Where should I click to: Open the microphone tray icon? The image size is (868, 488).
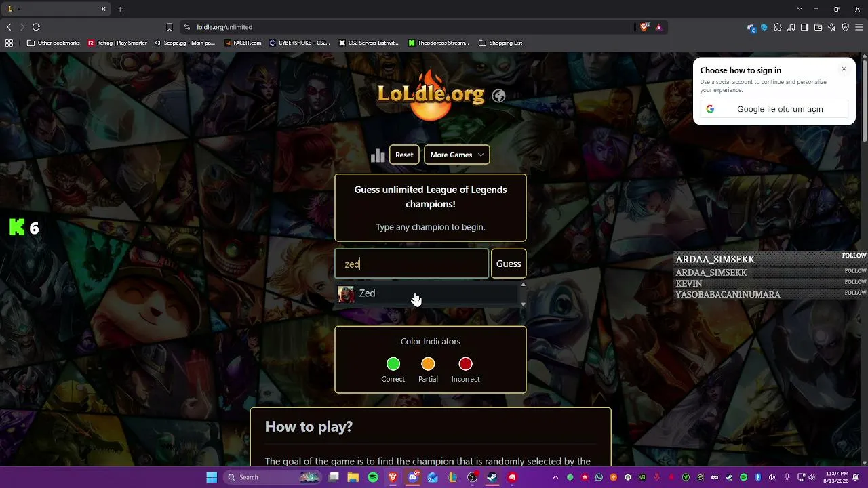click(787, 477)
